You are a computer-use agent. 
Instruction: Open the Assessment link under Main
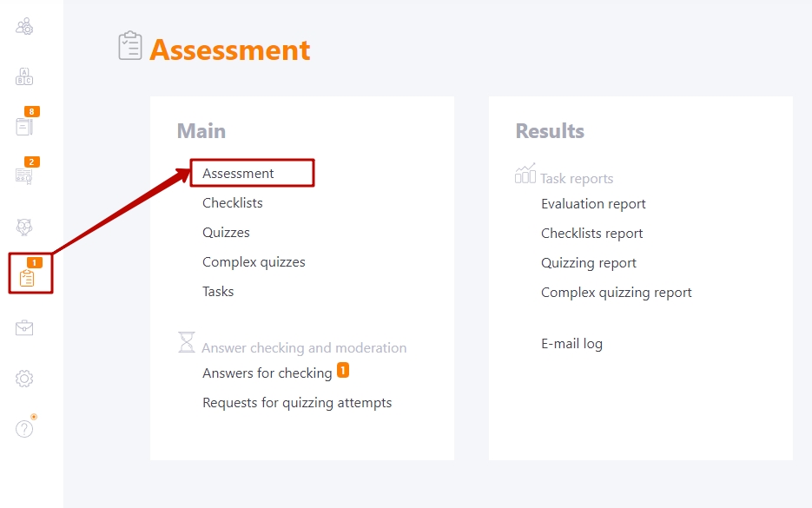pos(238,174)
